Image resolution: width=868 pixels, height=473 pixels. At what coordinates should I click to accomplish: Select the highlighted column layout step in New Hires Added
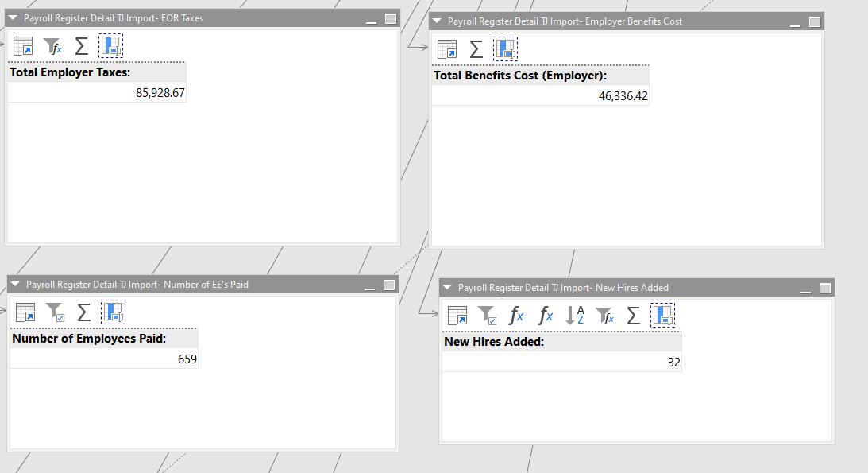click(x=662, y=316)
